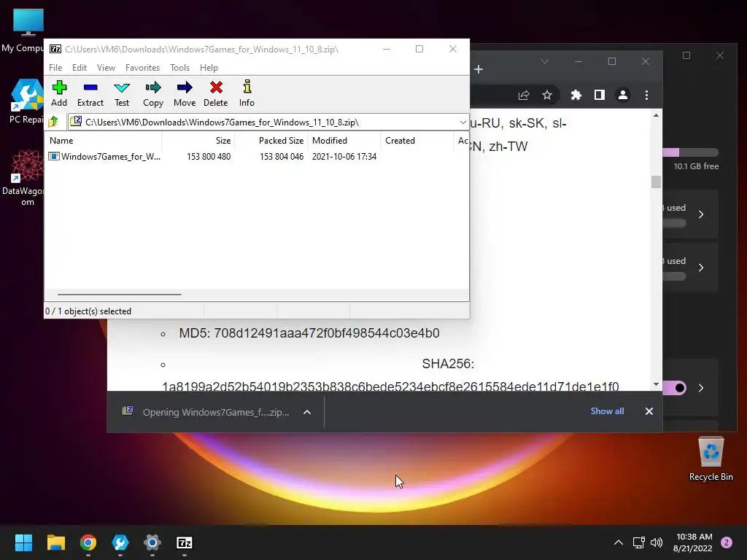747x560 pixels.
Task: Expand the second 'used' storage row in Settings
Action: pos(701,268)
